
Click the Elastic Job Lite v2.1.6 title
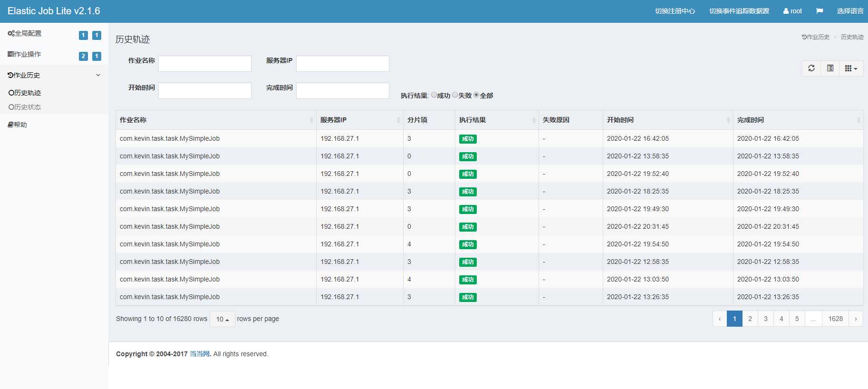click(54, 11)
